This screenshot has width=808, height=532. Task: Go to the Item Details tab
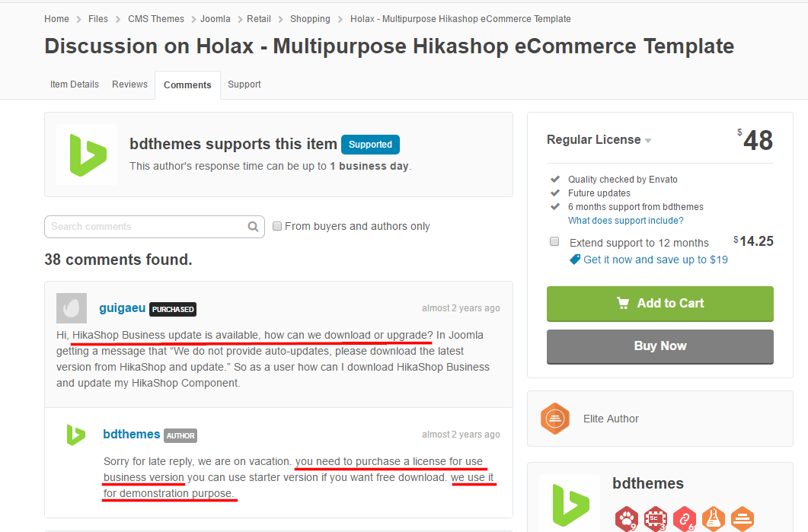point(75,84)
